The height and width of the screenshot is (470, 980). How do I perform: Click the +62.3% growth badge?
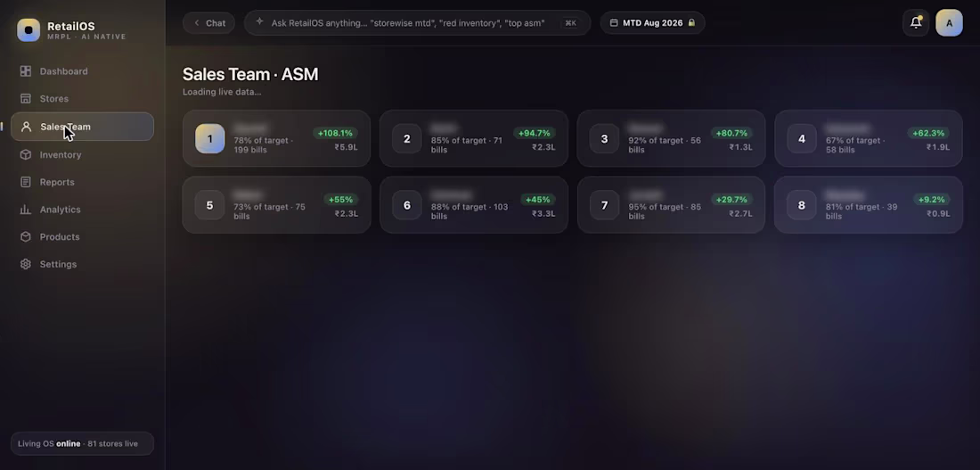point(928,133)
